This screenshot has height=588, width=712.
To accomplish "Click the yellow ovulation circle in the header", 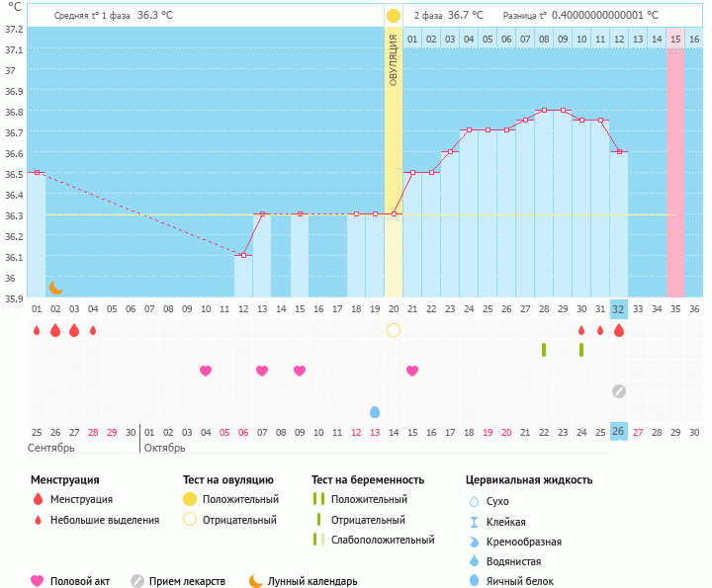I will 394,16.
